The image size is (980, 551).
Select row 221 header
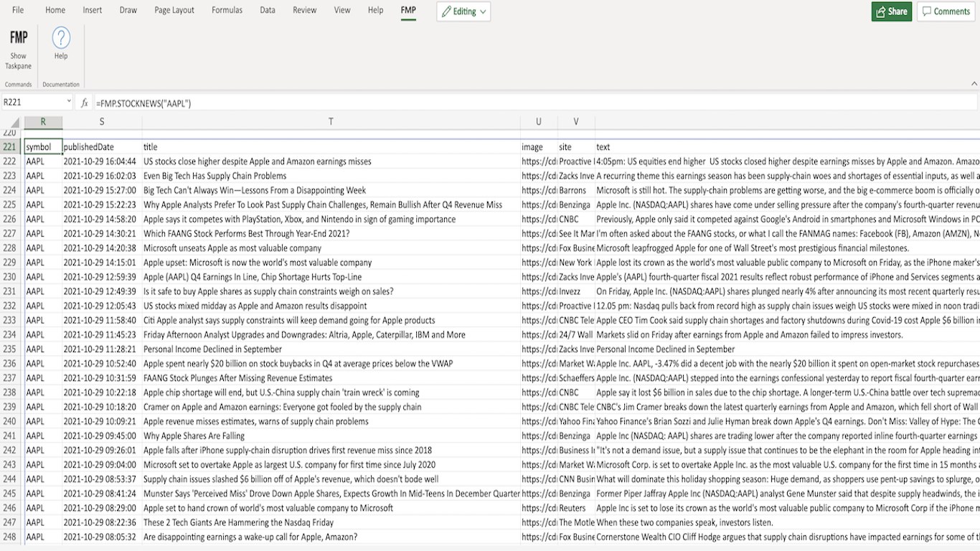pos(10,147)
